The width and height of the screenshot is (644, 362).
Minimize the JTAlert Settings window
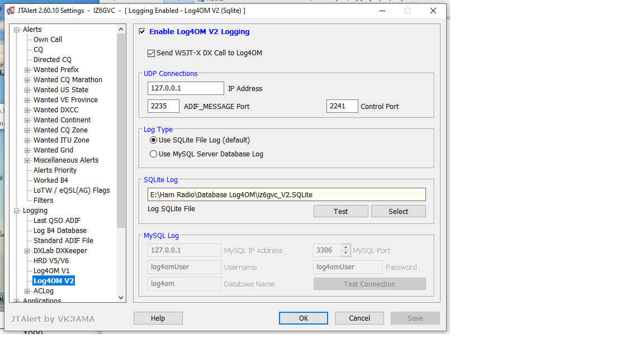[x=382, y=11]
